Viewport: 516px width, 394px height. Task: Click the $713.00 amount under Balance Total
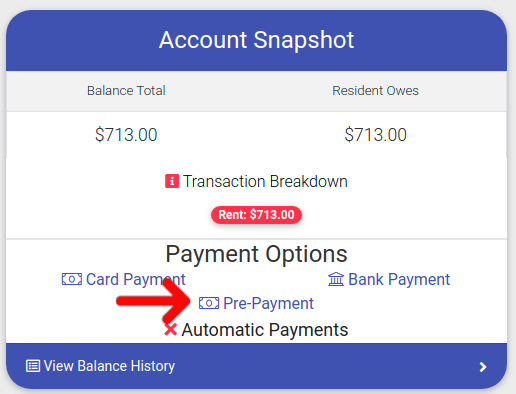coord(126,135)
